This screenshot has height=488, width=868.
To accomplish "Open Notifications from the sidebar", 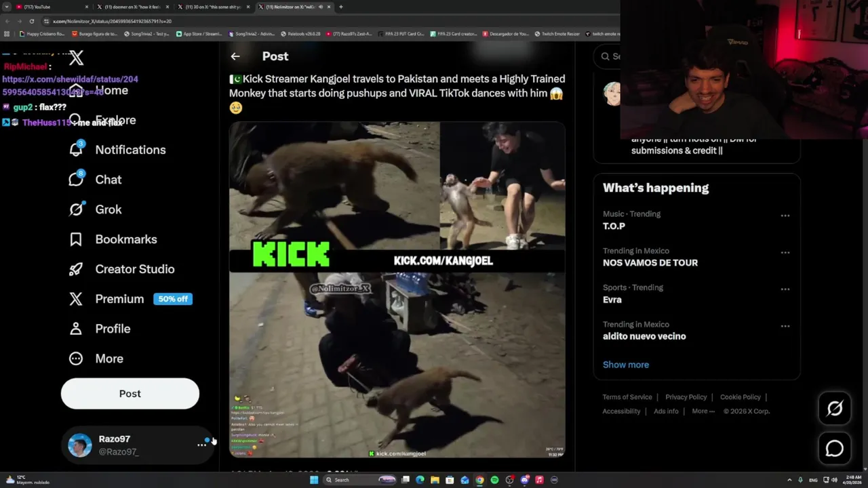I will (117, 150).
